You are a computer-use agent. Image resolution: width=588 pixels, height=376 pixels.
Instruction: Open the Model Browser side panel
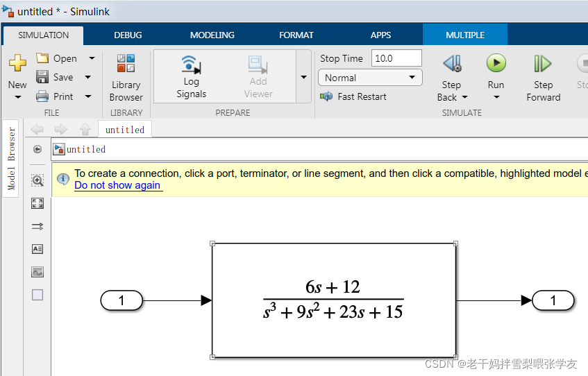click(11, 159)
